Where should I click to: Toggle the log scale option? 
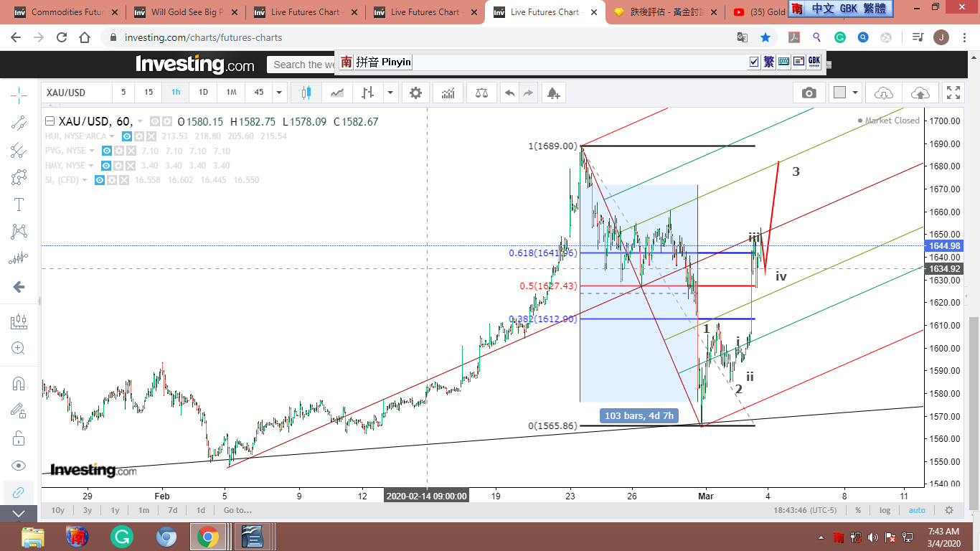click(885, 510)
